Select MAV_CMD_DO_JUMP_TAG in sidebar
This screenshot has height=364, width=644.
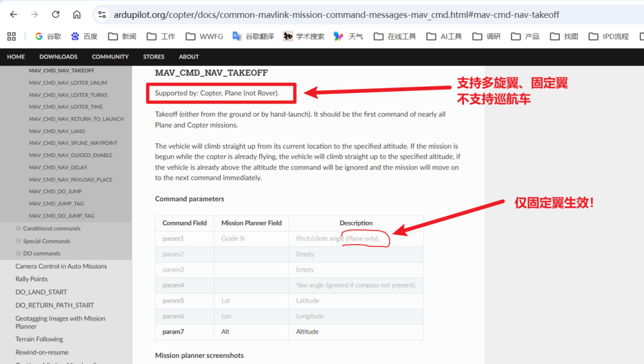coord(61,215)
